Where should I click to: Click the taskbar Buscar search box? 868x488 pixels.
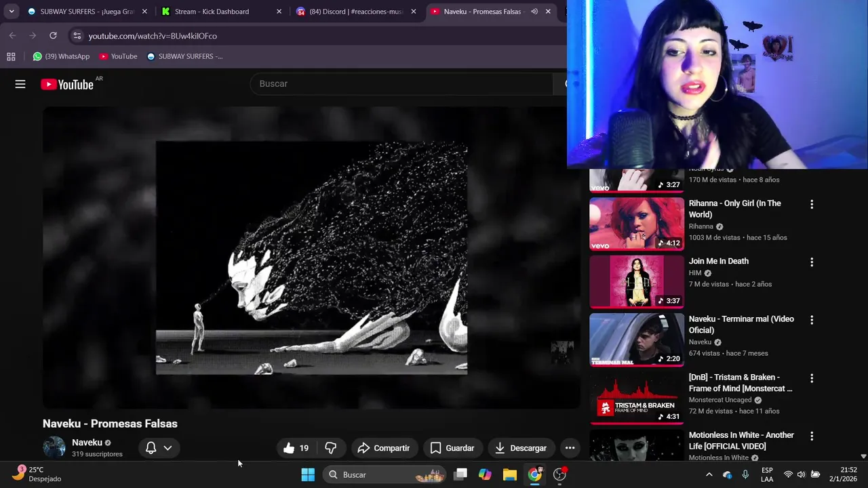(384, 474)
